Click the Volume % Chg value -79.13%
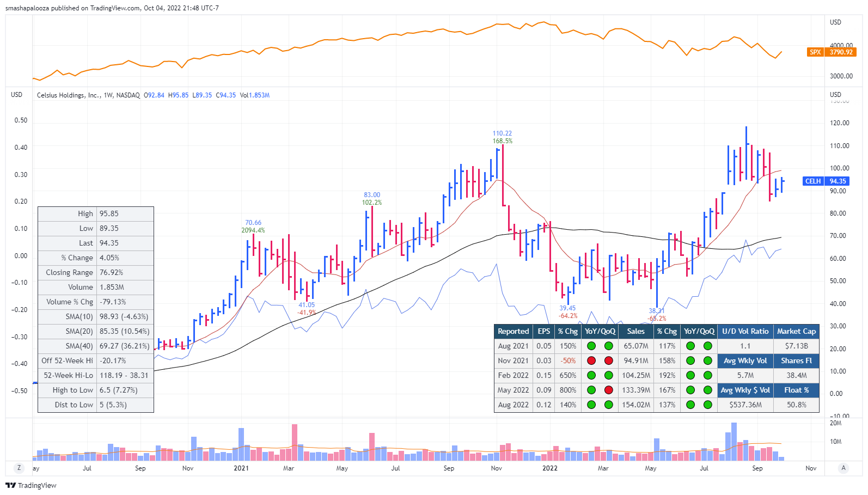The width and height of the screenshot is (868, 495). pos(113,302)
